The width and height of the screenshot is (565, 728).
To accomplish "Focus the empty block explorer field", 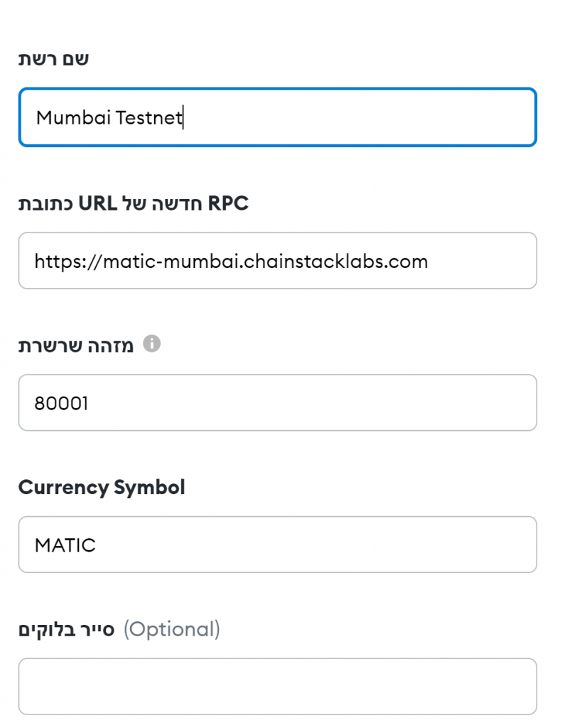I will point(277,686).
